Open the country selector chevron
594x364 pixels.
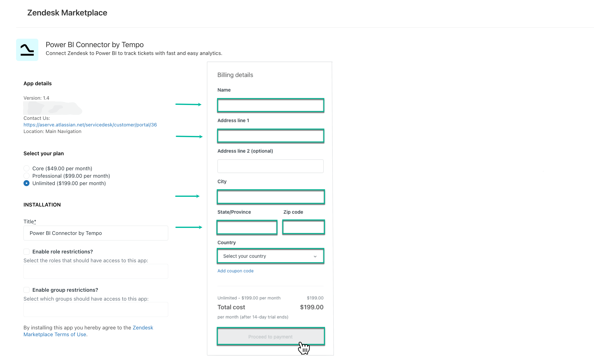(315, 256)
